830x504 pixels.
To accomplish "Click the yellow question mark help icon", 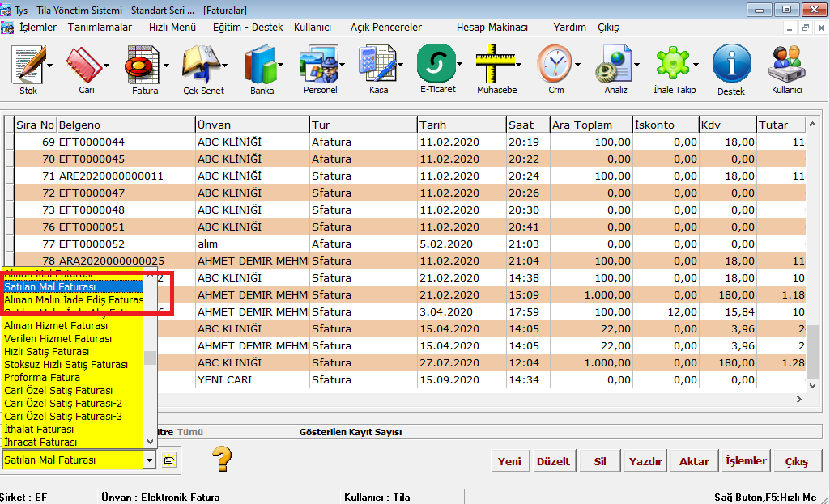I will click(x=221, y=459).
